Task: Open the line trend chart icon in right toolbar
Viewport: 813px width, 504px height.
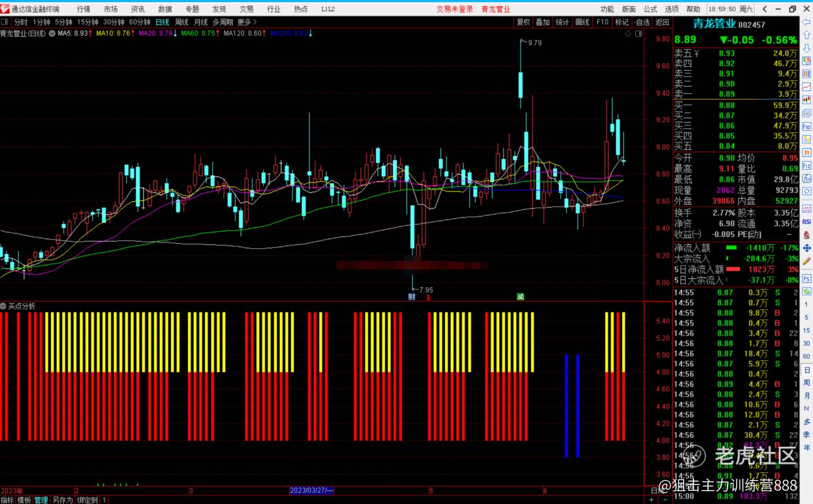Action: pyautogui.click(x=807, y=87)
